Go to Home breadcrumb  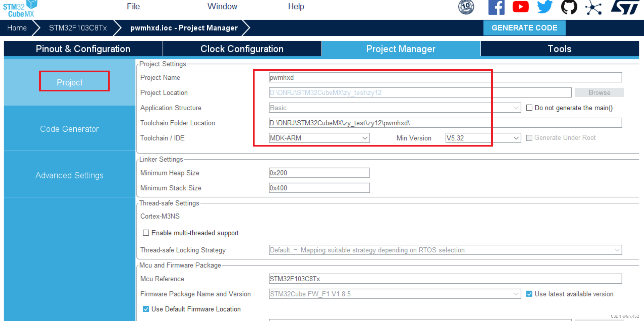click(17, 28)
